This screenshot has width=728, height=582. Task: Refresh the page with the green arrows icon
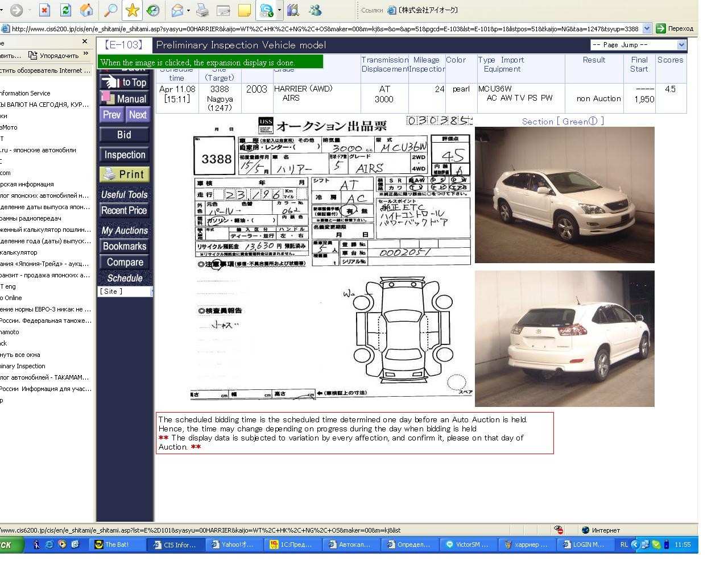[x=65, y=10]
